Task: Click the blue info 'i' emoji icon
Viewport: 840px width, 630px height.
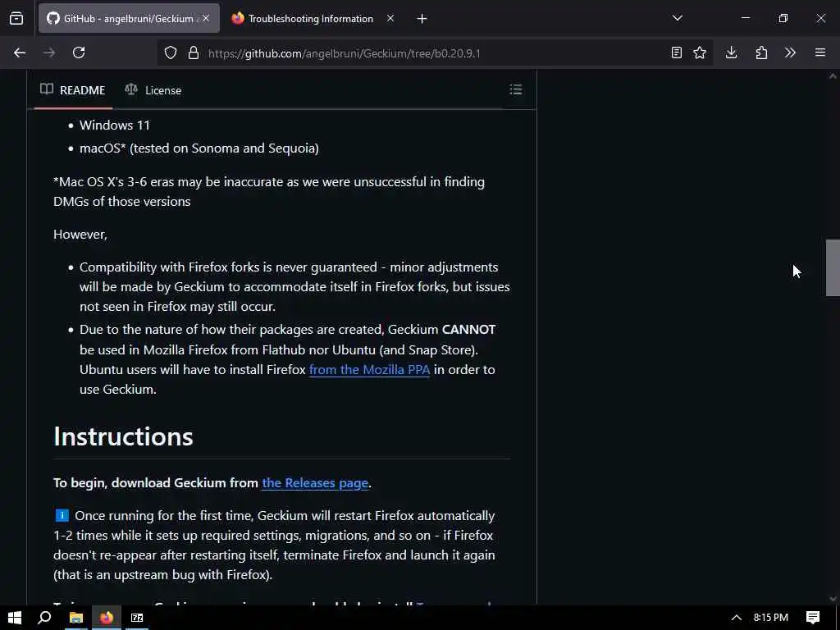Action: [62, 515]
